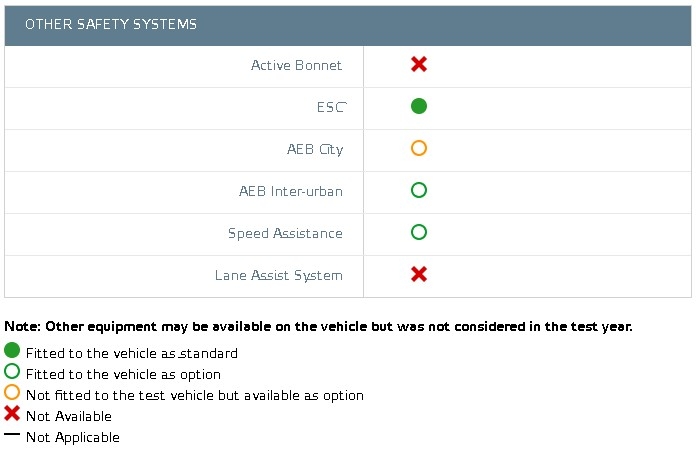The height and width of the screenshot is (458, 696).
Task: Click the bold Note text below table
Action: pos(318,327)
